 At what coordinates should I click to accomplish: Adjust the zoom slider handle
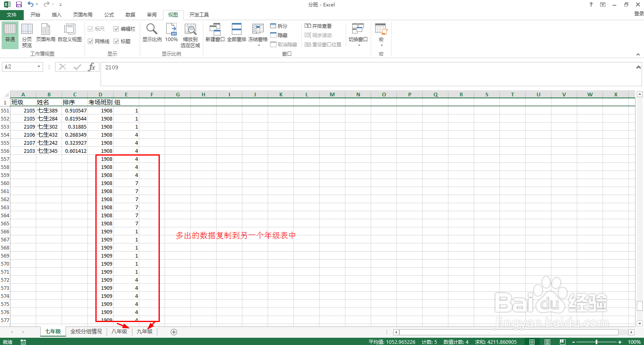pos(597,342)
